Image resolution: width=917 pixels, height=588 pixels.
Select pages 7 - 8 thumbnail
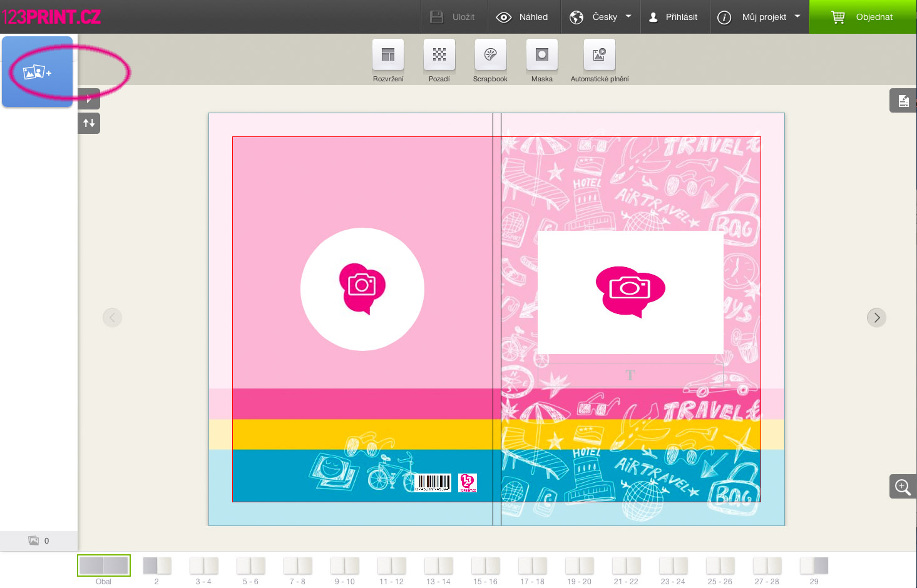click(297, 566)
